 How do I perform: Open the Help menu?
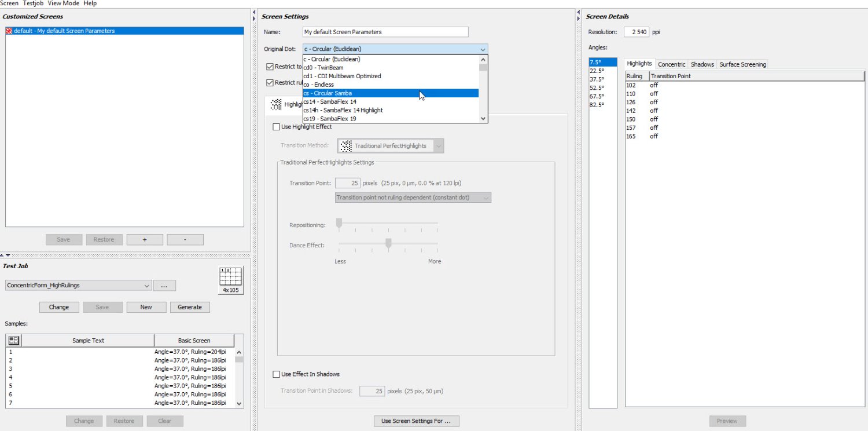(90, 3)
